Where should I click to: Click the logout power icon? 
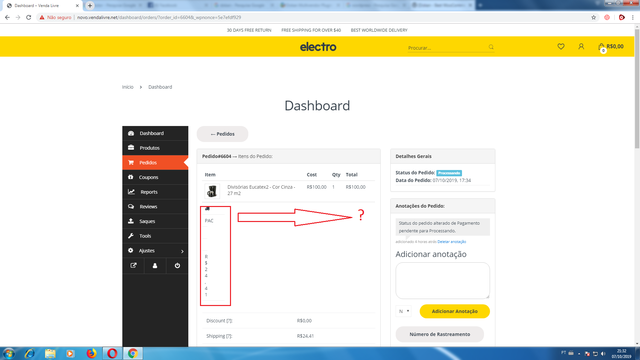(x=177, y=266)
